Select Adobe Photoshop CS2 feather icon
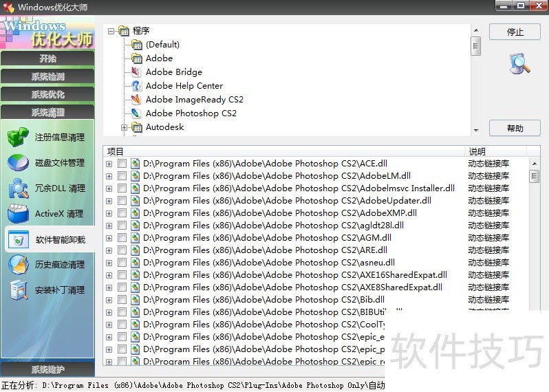 click(136, 113)
